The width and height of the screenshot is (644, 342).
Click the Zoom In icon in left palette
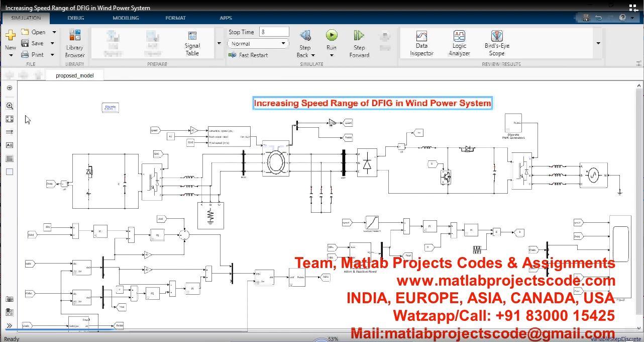10,106
